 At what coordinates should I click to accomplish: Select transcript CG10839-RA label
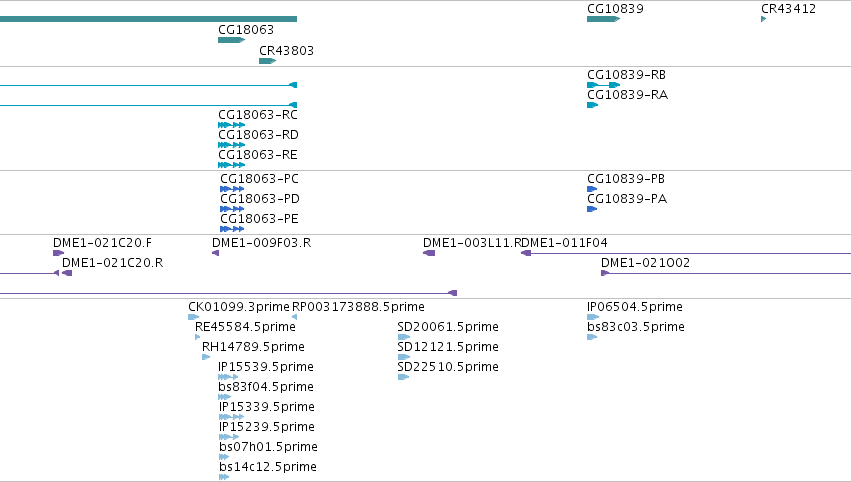pyautogui.click(x=627, y=95)
